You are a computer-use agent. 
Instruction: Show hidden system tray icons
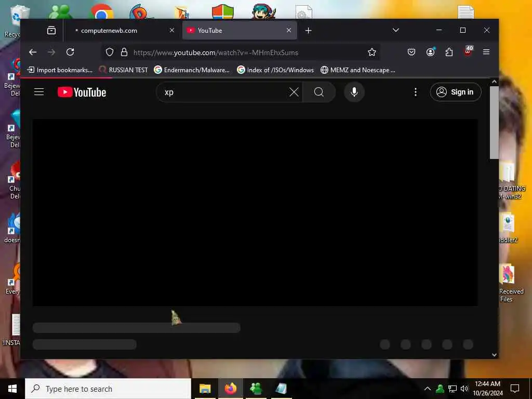(428, 389)
